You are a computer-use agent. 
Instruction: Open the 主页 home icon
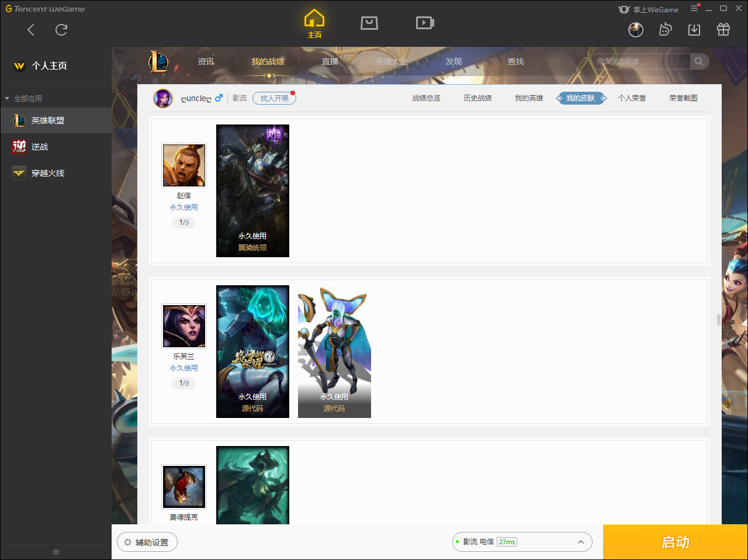[x=314, y=24]
